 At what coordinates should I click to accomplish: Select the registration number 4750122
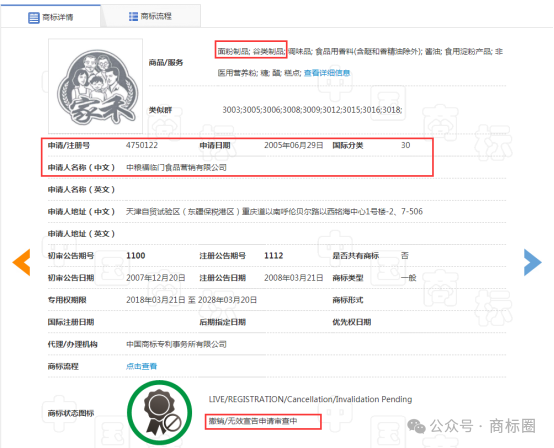142,145
